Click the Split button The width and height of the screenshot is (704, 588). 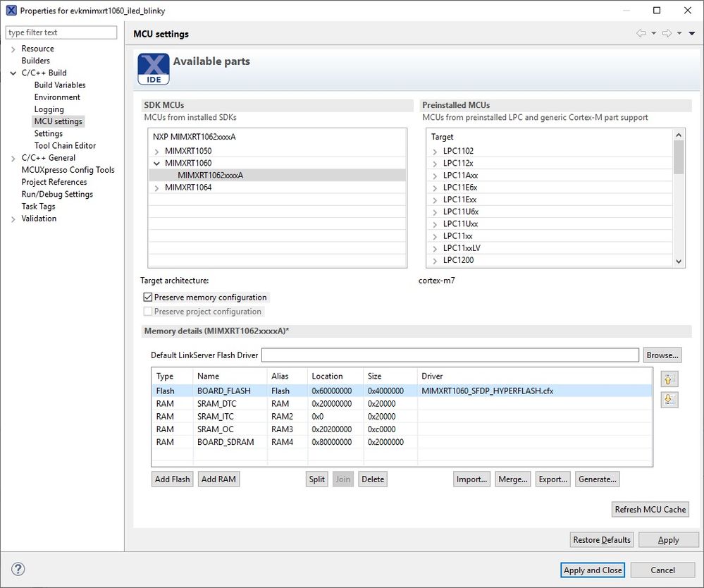[317, 479]
